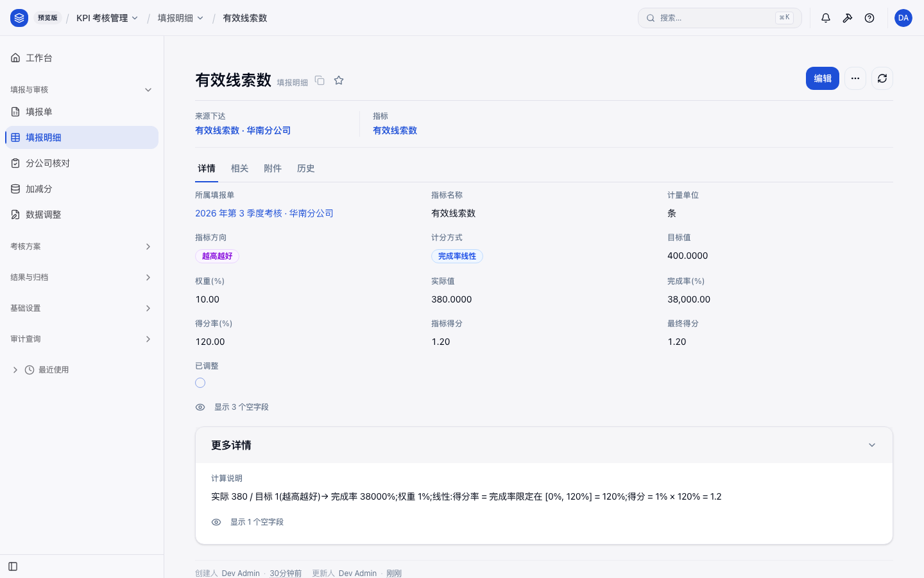Image resolution: width=924 pixels, height=578 pixels.
Task: Switch to the 附件 tab
Action: (x=273, y=168)
